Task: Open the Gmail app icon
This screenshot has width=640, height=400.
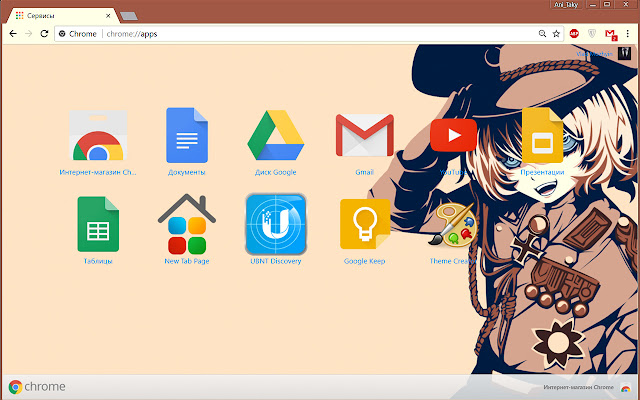Action: (364, 135)
